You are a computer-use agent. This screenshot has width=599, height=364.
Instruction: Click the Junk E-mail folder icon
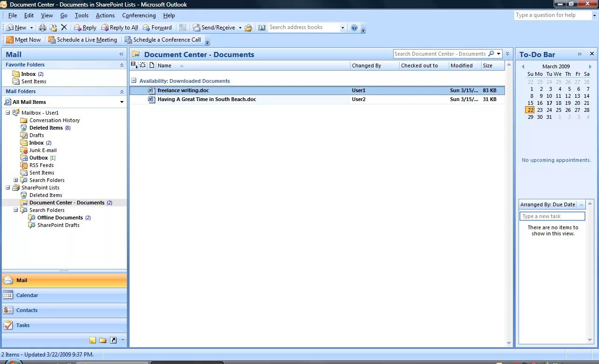pyautogui.click(x=24, y=150)
